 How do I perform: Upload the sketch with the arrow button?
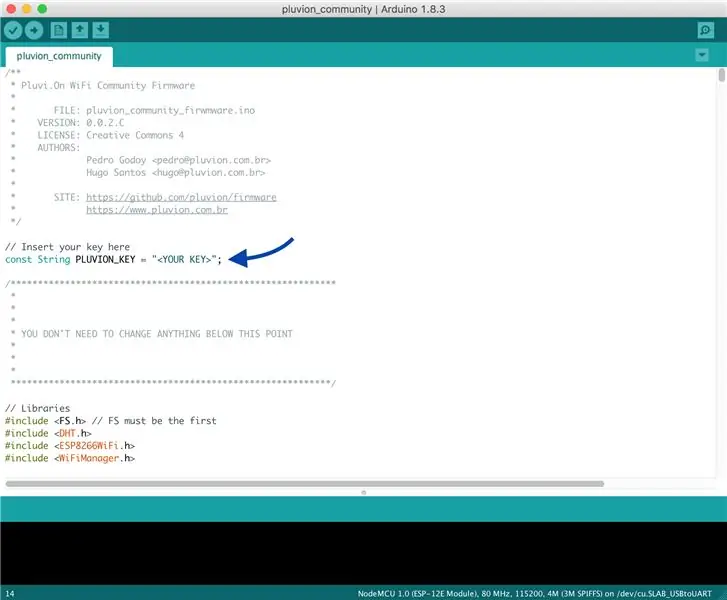[34, 31]
